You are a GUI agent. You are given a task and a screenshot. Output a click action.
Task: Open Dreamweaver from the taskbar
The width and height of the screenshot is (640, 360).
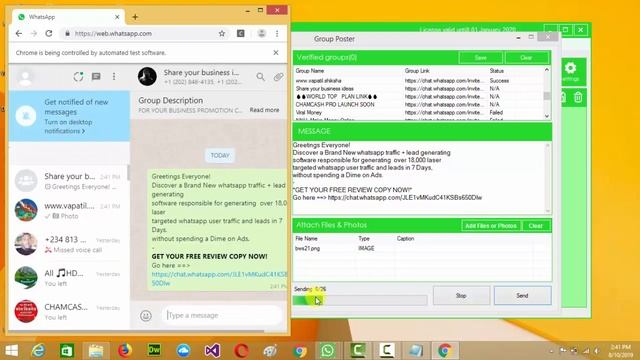click(154, 351)
